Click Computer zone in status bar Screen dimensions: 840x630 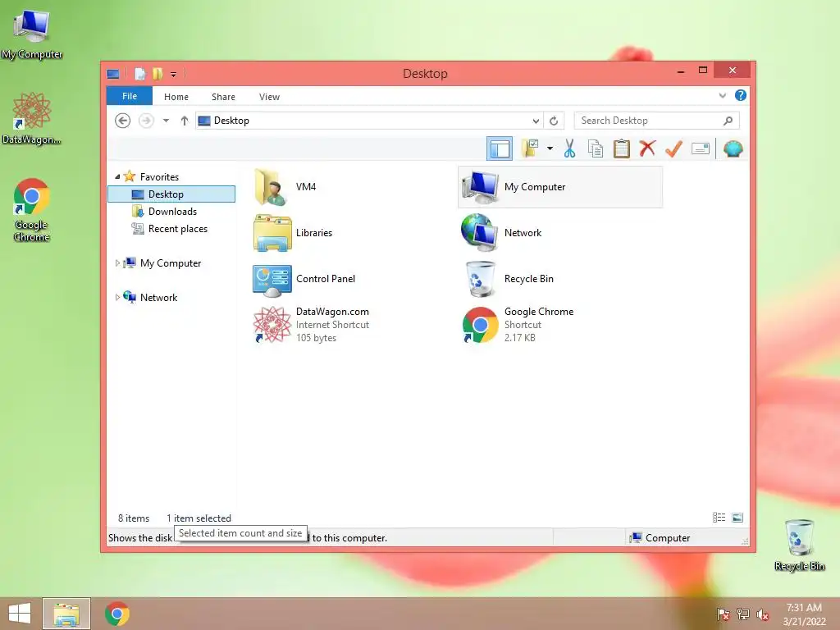click(660, 538)
